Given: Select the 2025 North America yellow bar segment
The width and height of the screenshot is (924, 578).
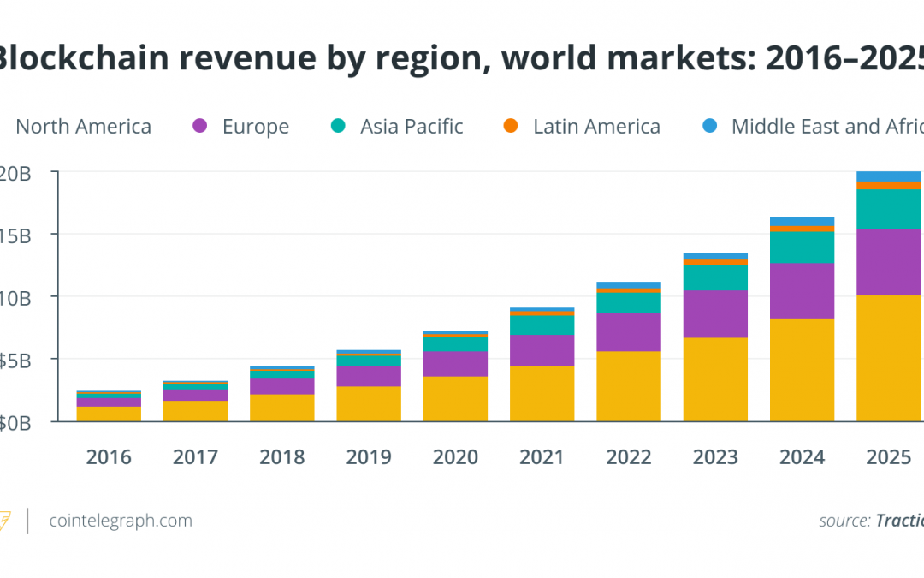Looking at the screenshot, I should pyautogui.click(x=889, y=358).
